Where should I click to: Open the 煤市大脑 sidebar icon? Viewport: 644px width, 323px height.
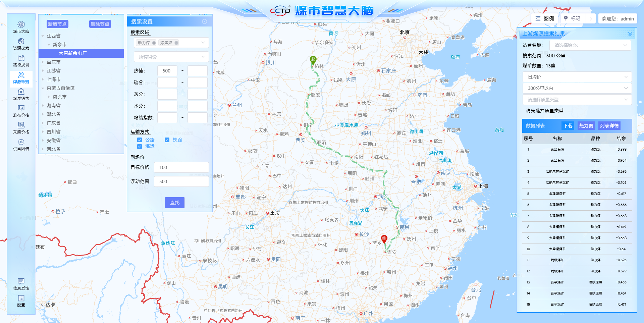[21, 27]
